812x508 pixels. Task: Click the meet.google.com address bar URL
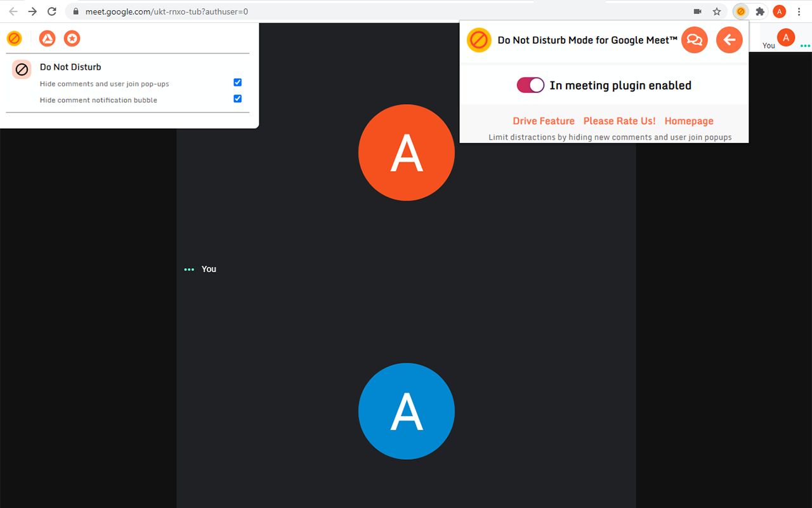pos(167,11)
